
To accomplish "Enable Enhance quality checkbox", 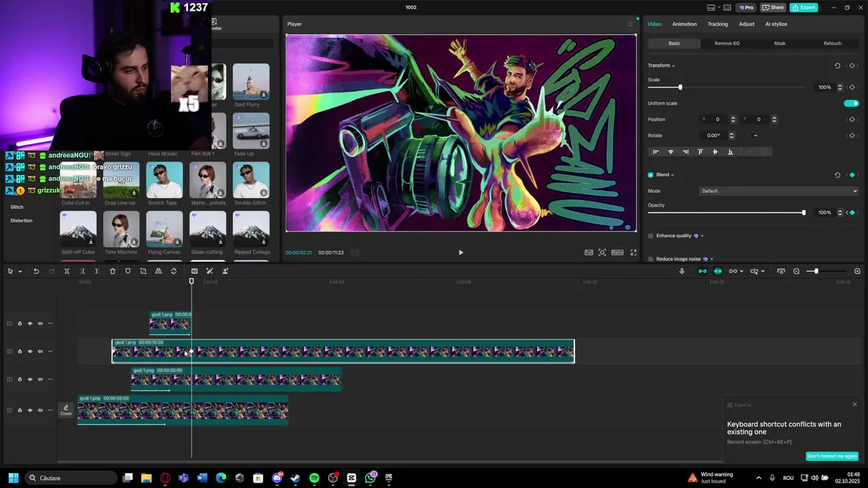I will click(x=650, y=236).
